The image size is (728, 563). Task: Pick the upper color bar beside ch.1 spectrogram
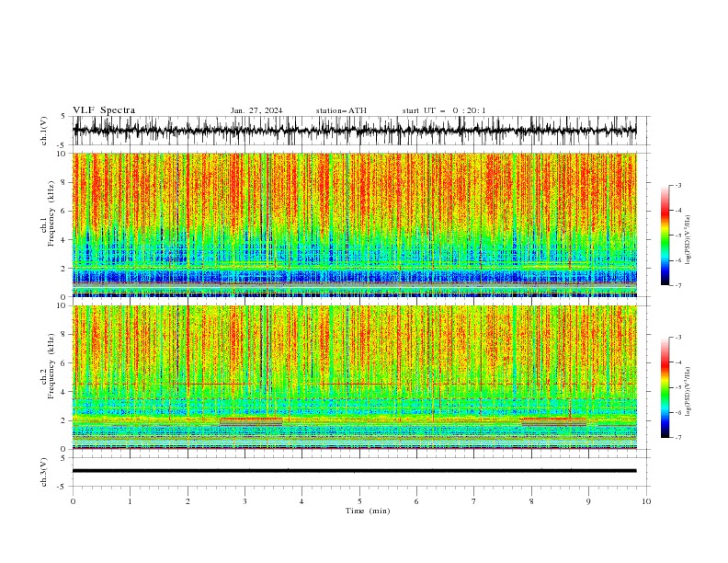click(665, 235)
